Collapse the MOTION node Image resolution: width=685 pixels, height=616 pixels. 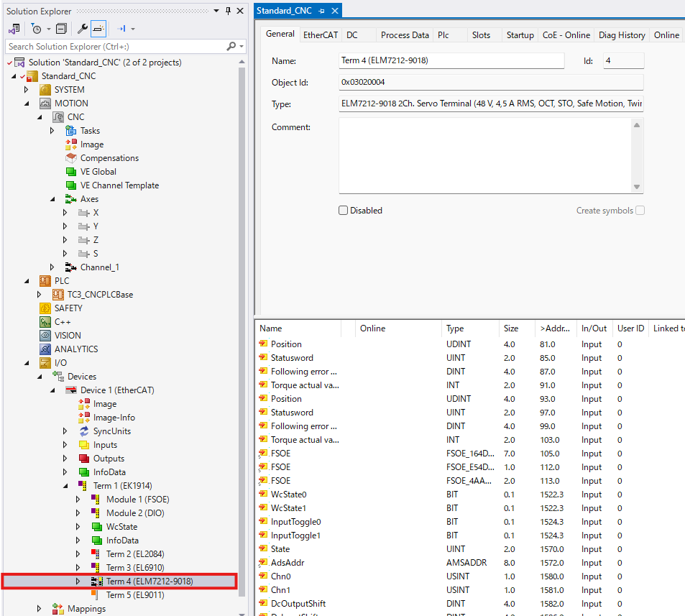[27, 104]
